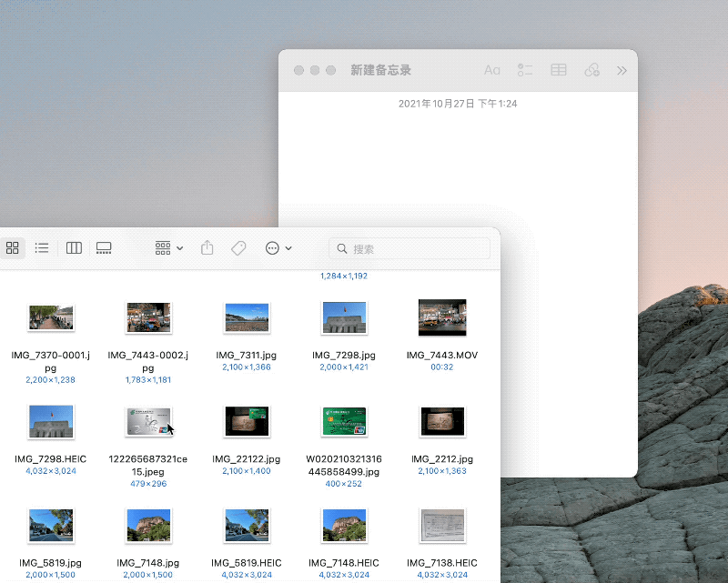Screen dimensions: 728x583
Task: Click the Finder share icon
Action: [207, 248]
